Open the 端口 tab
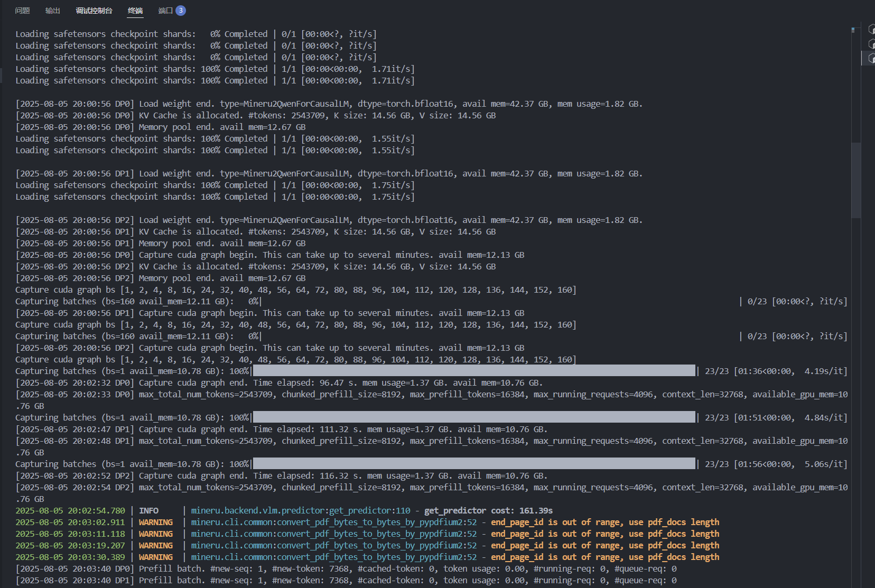The image size is (875, 588). pyautogui.click(x=165, y=11)
